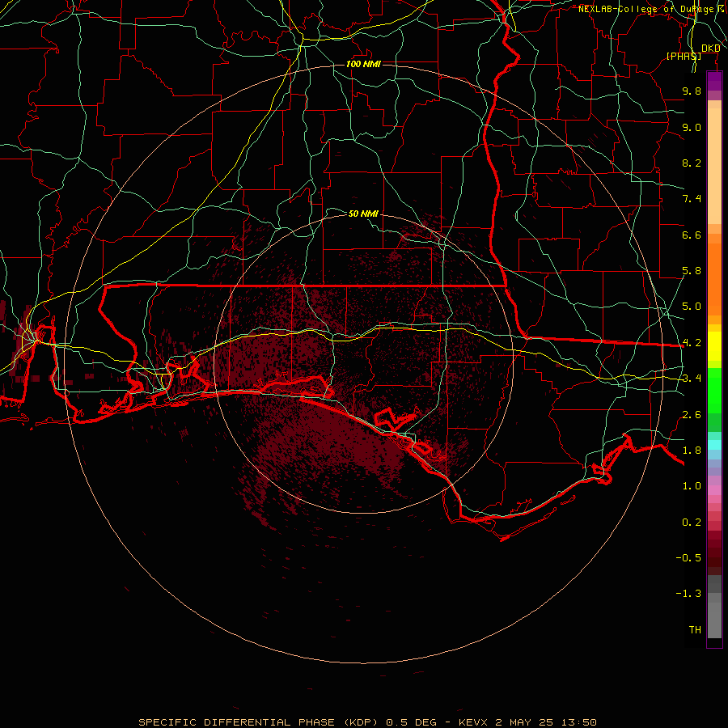Click the 9.0 value on color scale

[692, 127]
